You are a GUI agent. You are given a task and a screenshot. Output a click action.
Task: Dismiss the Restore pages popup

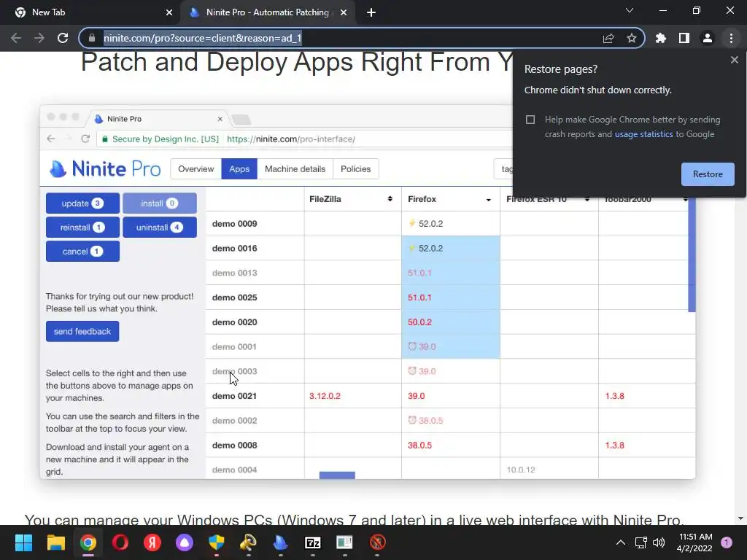735,60
